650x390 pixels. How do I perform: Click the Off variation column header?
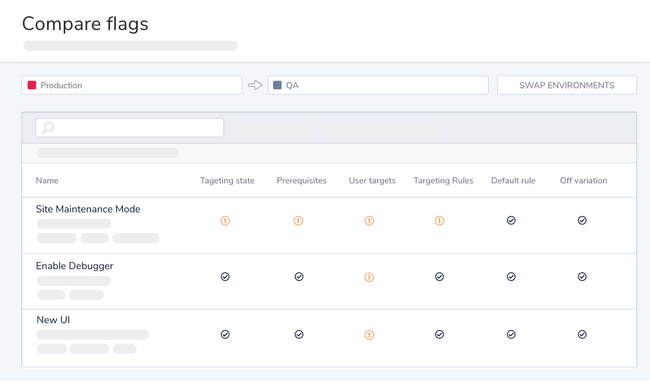coord(583,180)
